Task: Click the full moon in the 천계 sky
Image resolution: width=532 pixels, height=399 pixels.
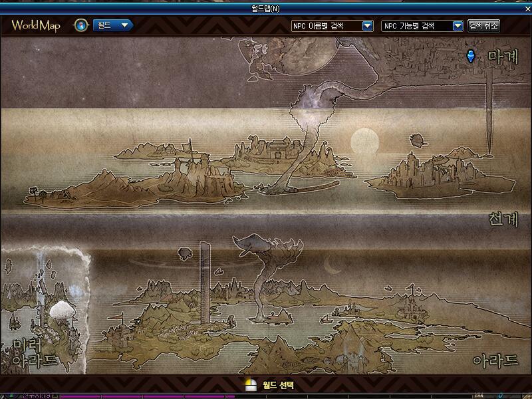Action: tap(364, 142)
